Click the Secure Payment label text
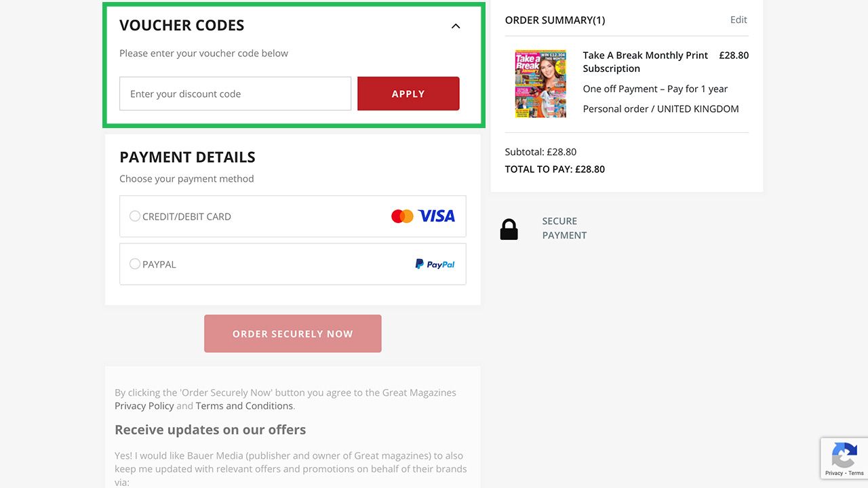This screenshot has height=488, width=868. click(x=564, y=228)
